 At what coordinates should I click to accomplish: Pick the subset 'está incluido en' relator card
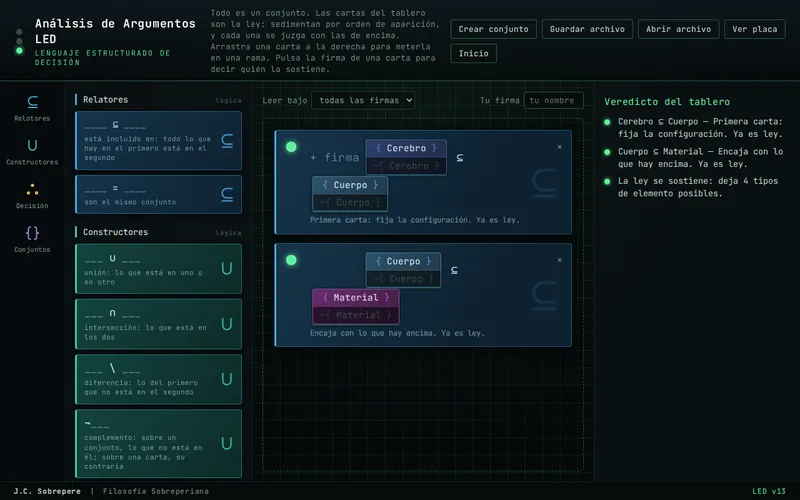[158, 140]
